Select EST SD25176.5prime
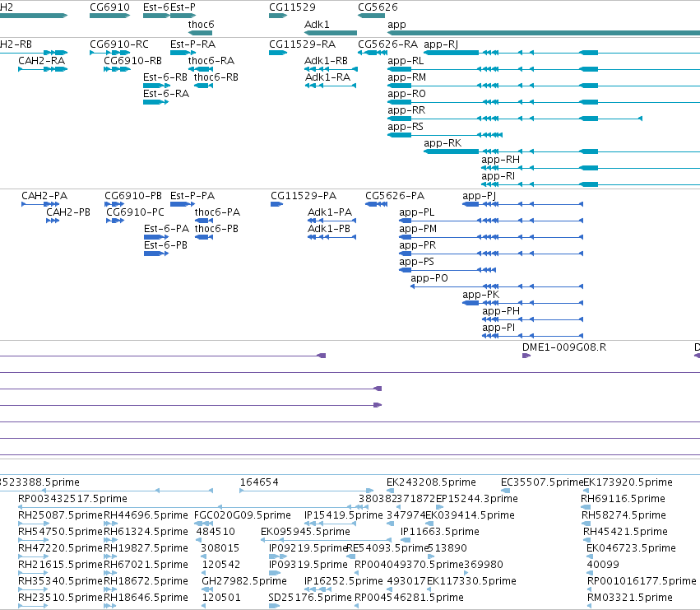Viewport: 700px width, 610px height. coord(310,598)
